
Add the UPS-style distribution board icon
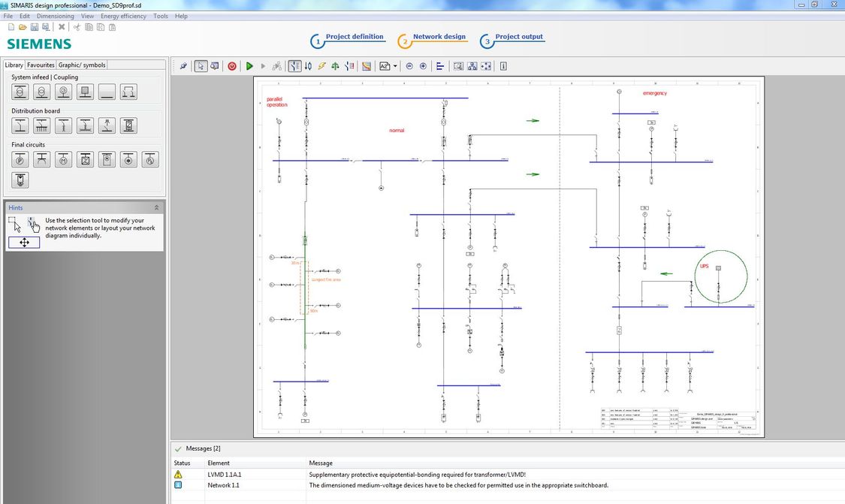pos(128,125)
